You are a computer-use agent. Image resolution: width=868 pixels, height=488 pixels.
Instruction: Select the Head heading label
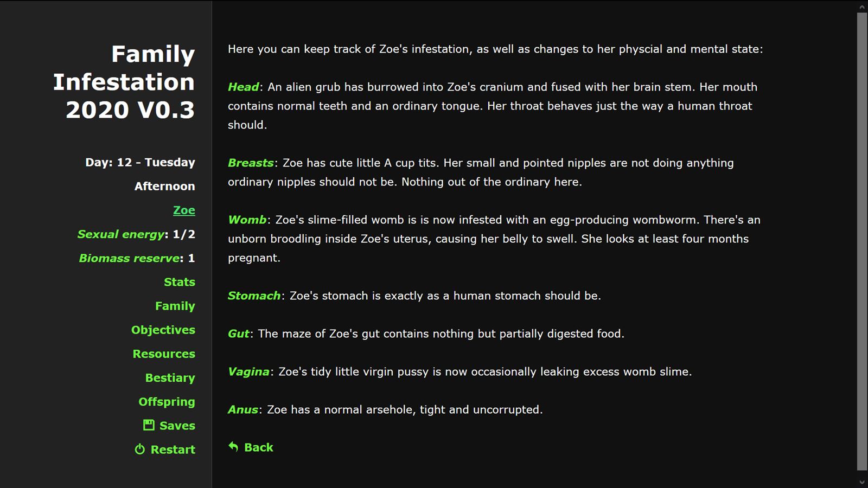(244, 87)
